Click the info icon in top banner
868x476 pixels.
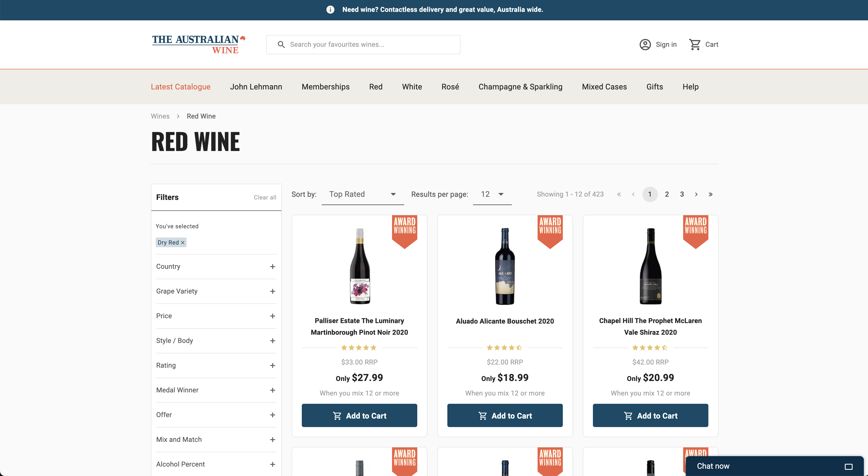coord(330,9)
